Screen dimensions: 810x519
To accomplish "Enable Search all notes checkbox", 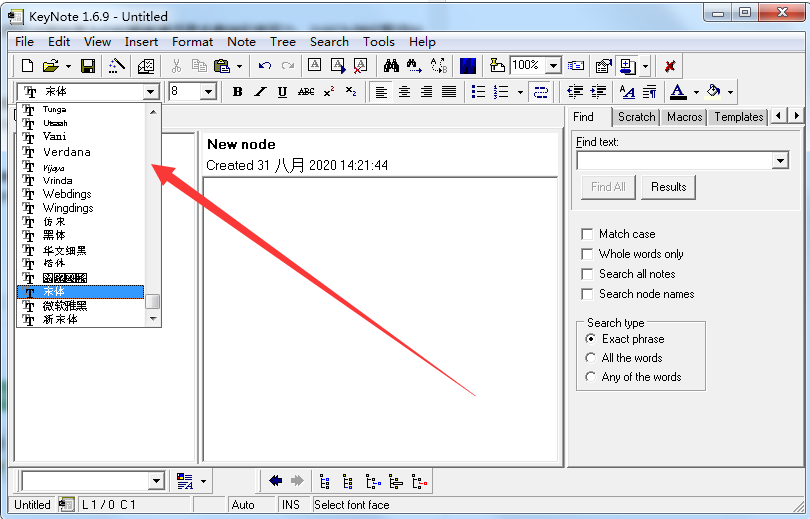I will [587, 274].
